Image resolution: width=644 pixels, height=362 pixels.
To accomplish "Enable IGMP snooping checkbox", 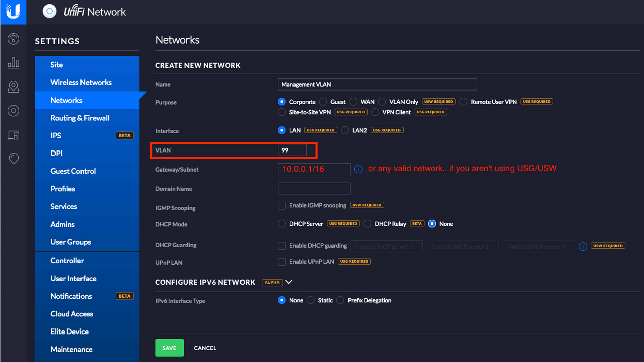I will click(x=282, y=205).
